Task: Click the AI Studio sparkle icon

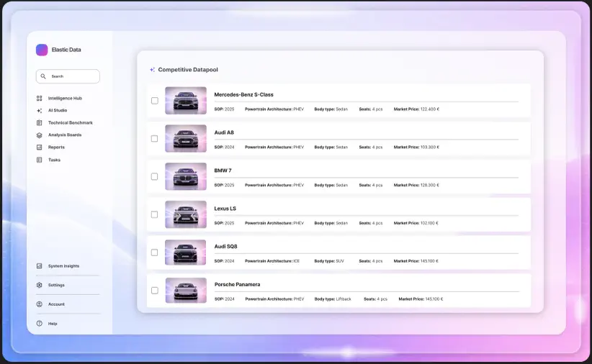Action: 40,111
